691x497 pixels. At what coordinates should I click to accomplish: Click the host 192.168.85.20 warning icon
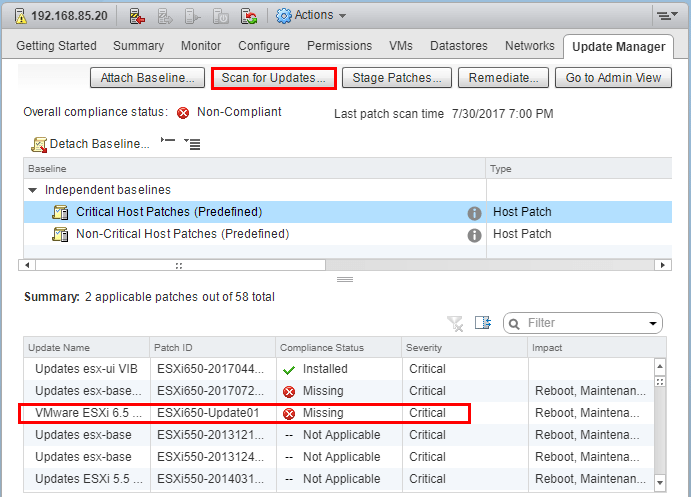(x=20, y=16)
